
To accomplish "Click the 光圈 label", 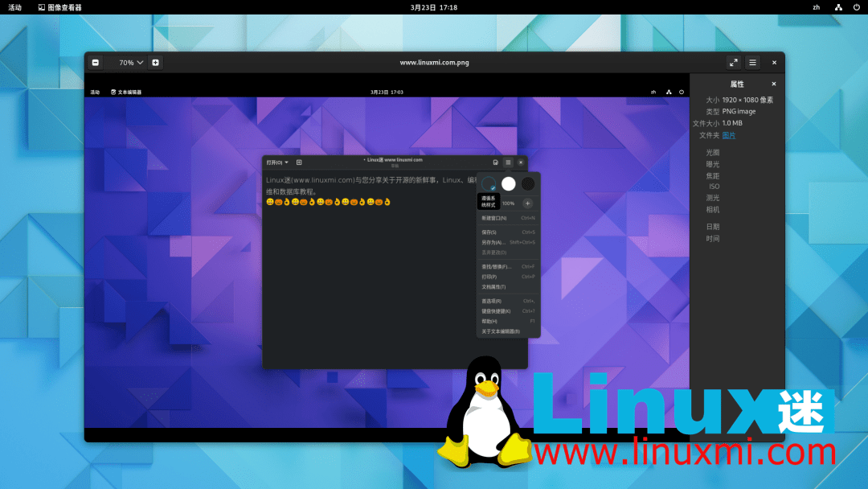I will pyautogui.click(x=712, y=152).
